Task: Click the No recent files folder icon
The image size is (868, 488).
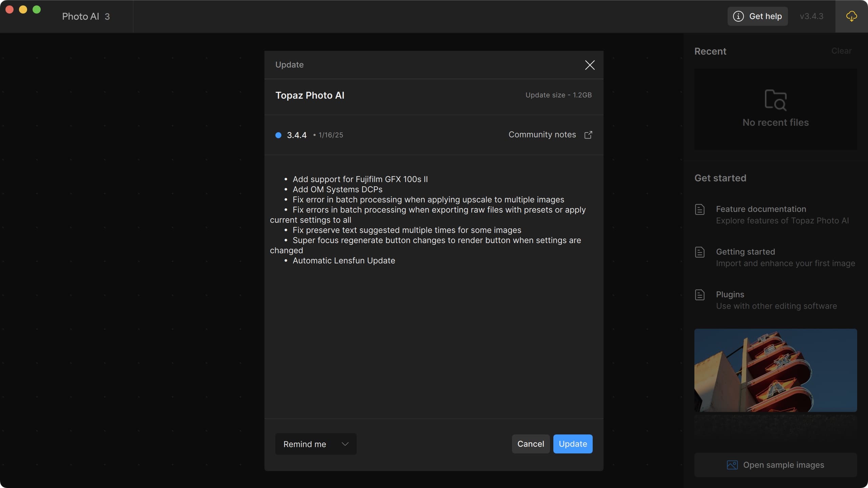Action: coord(775,100)
